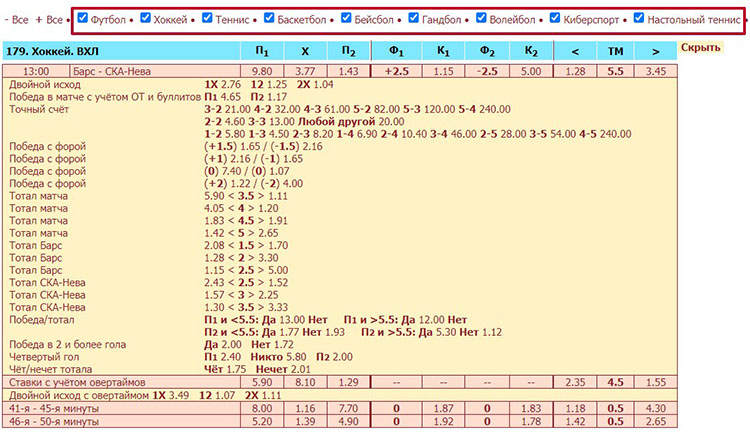Select draw odds 3.77 in main row
Viewport: 750px width, 432px height.
[305, 71]
